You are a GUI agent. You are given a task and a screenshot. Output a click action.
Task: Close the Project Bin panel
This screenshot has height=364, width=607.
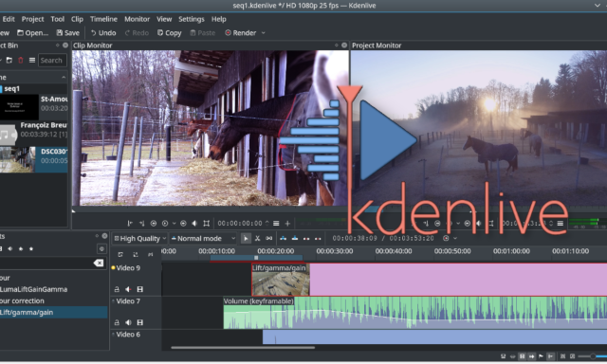click(65, 45)
